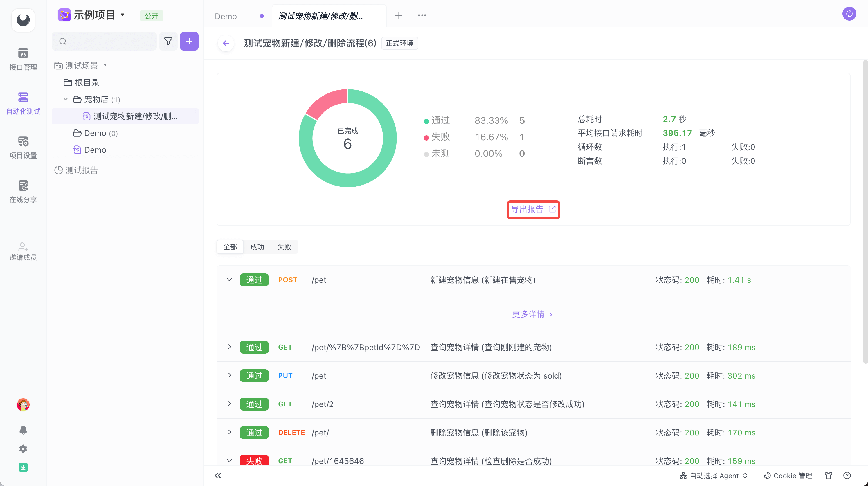Click the 导出报告 link

533,209
